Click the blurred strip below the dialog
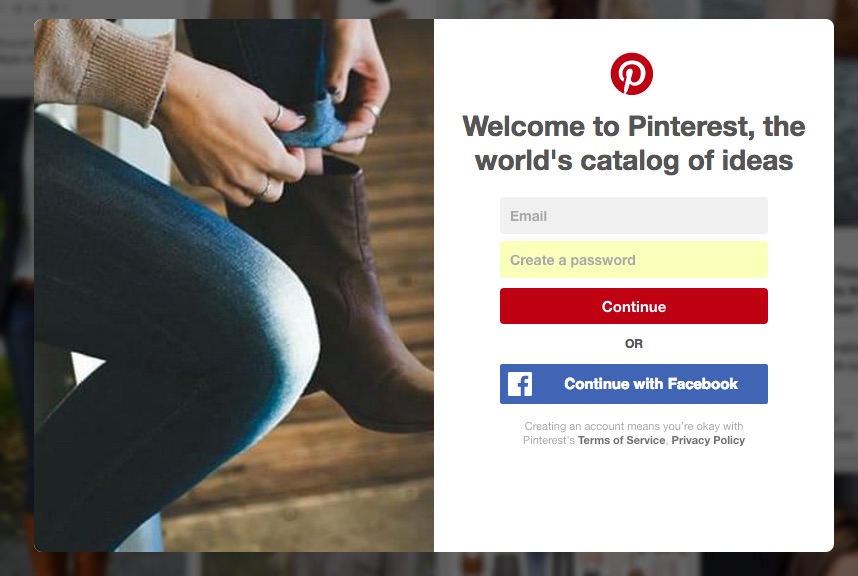 click(x=429, y=564)
